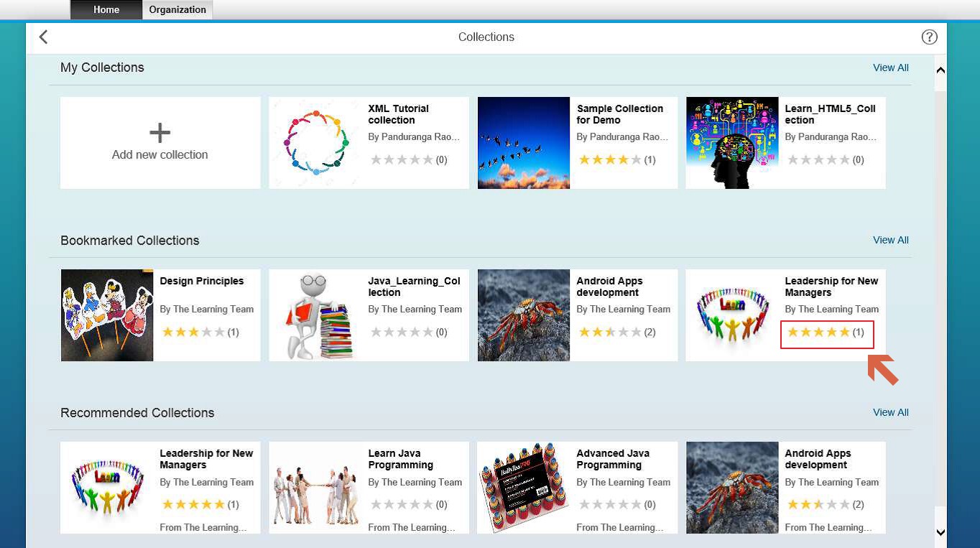Open bookmarked Android Apps development crab image
The width and height of the screenshot is (980, 548).
coord(523,315)
